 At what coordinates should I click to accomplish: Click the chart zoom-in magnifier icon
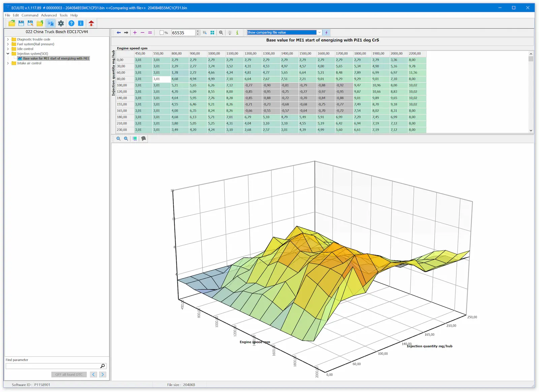click(119, 139)
